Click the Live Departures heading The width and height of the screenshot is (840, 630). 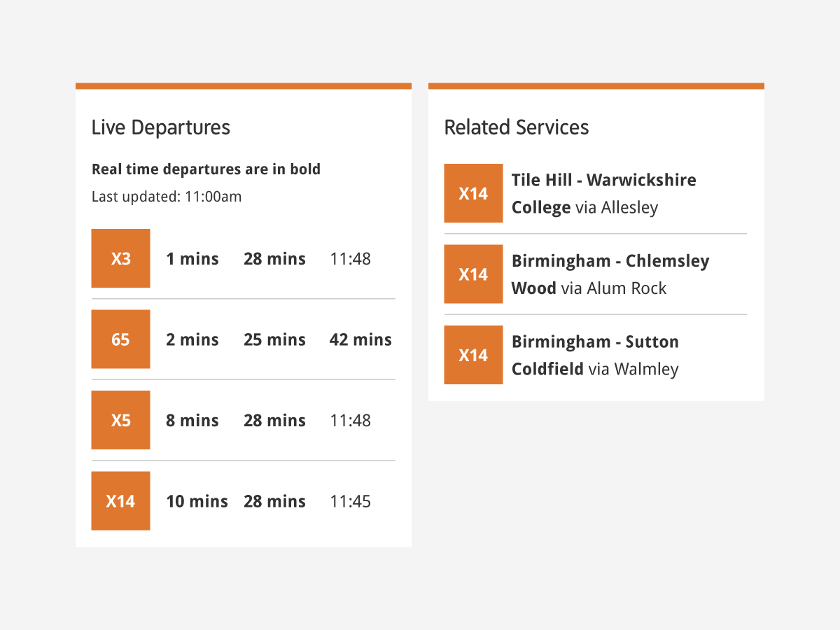(161, 127)
